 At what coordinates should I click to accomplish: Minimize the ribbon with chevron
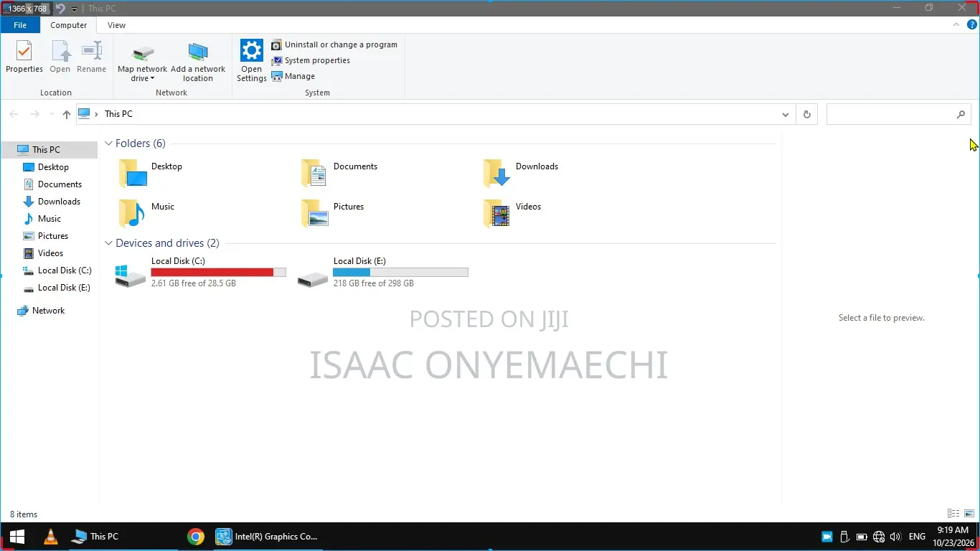[957, 24]
